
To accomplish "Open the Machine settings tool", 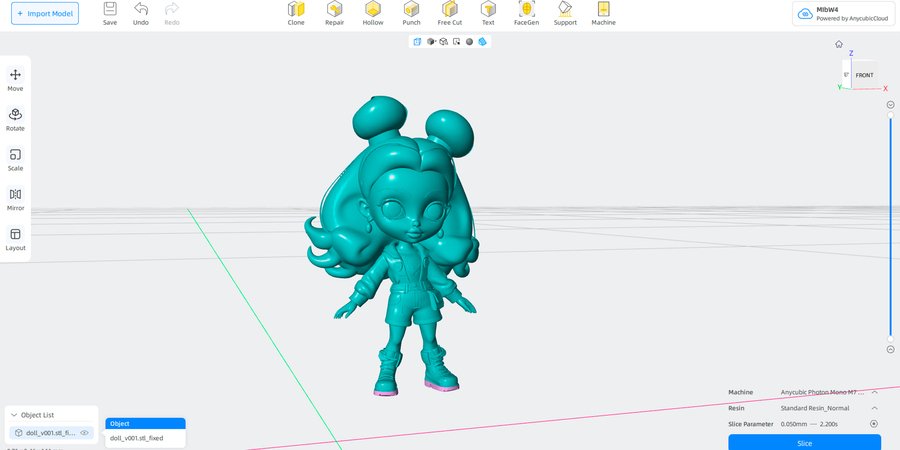I will [x=603, y=14].
